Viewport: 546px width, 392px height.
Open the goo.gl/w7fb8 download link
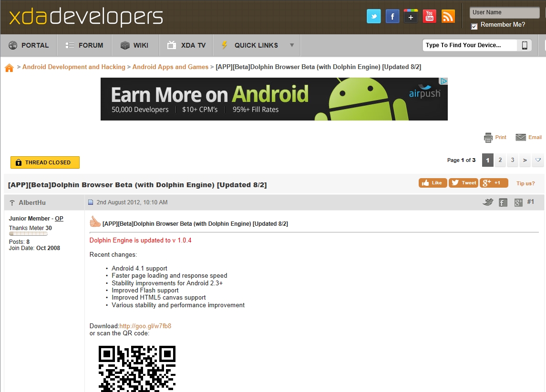tap(145, 326)
